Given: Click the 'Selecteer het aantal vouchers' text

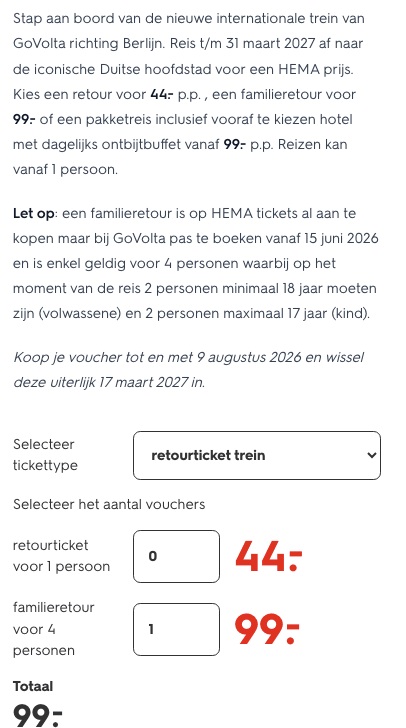Looking at the screenshot, I should (109, 504).
